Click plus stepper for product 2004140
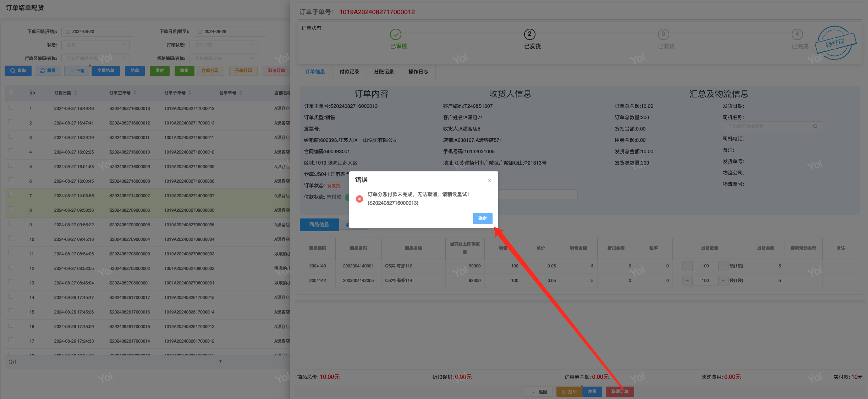The image size is (868, 399). tap(723, 266)
